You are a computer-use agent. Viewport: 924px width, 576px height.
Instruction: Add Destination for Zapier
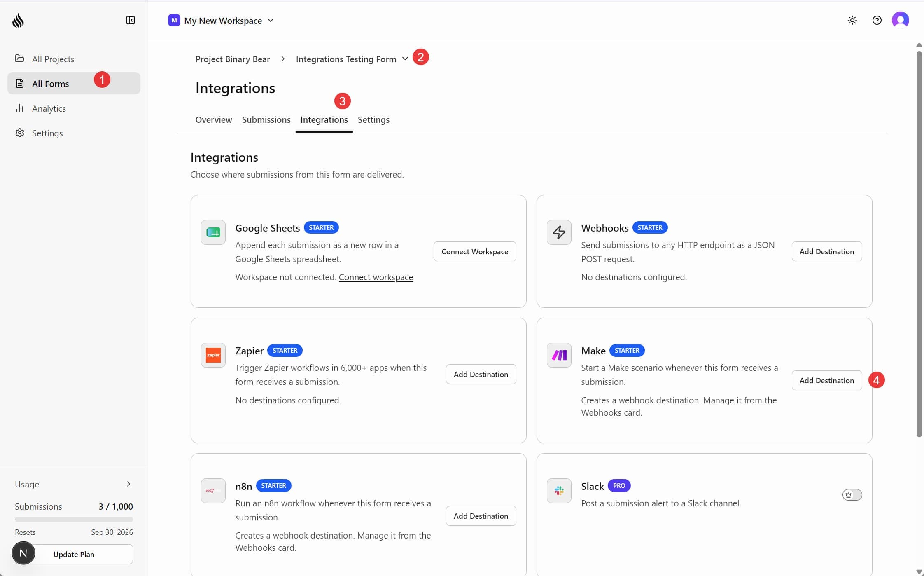(481, 374)
